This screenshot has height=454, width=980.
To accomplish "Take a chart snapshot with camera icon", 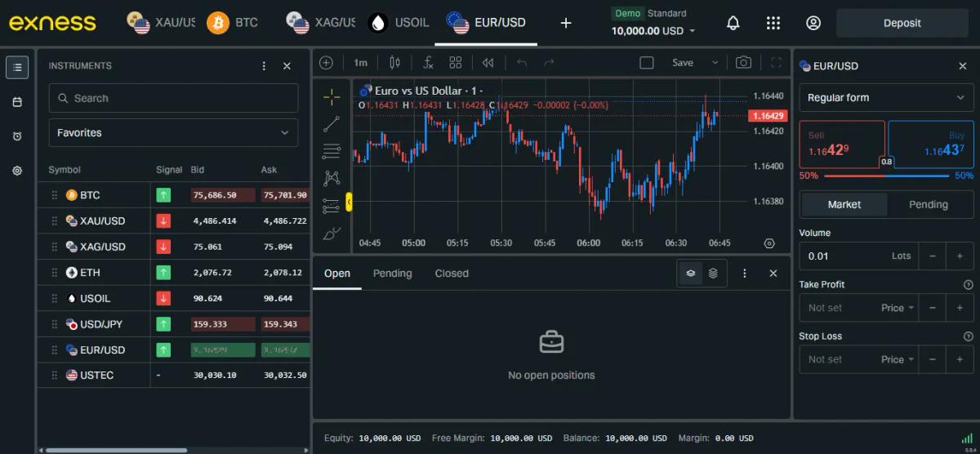I will (743, 63).
